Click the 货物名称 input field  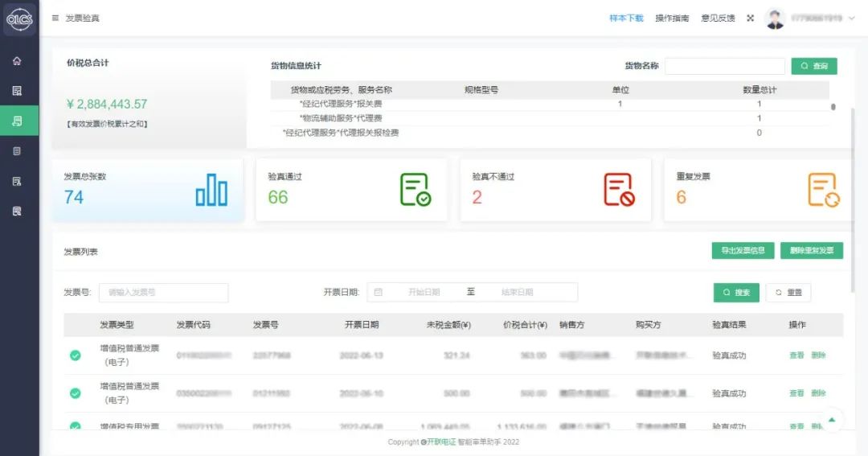coord(724,67)
